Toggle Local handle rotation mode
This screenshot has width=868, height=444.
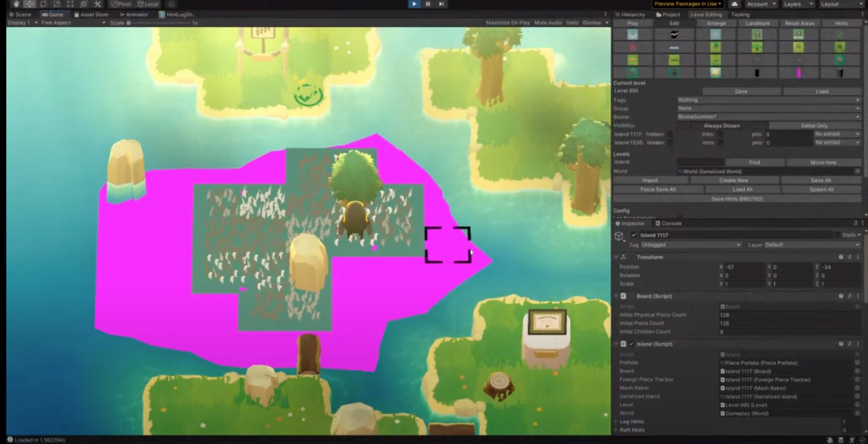148,4
